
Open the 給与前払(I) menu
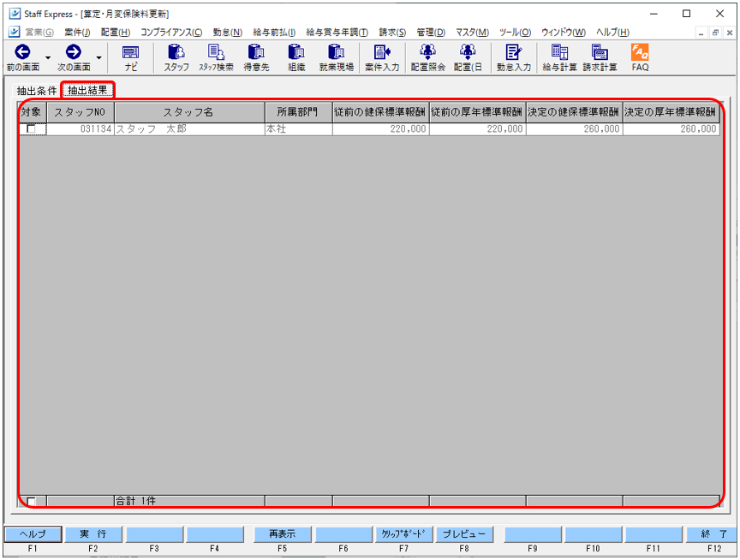coord(274,32)
